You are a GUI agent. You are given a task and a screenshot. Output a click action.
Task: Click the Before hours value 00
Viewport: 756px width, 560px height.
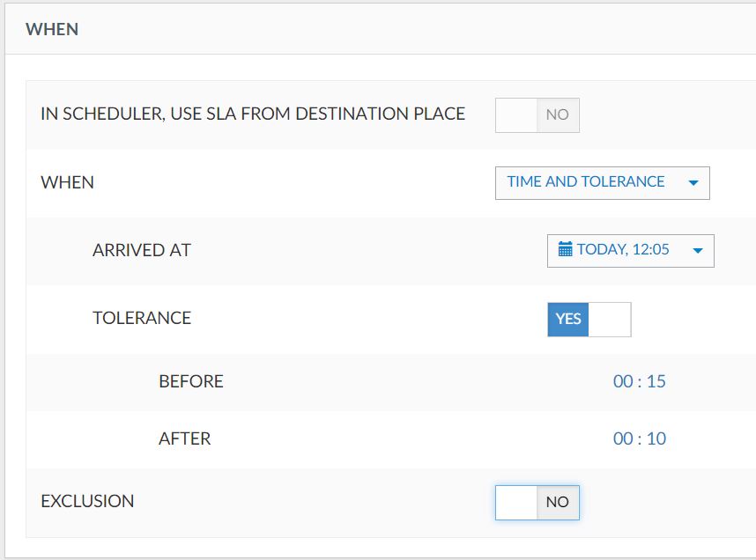(623, 381)
